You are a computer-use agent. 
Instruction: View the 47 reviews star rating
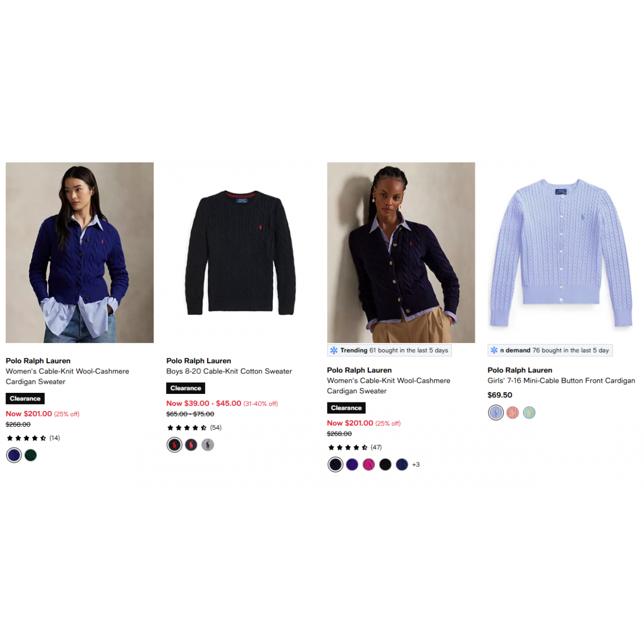(x=355, y=448)
